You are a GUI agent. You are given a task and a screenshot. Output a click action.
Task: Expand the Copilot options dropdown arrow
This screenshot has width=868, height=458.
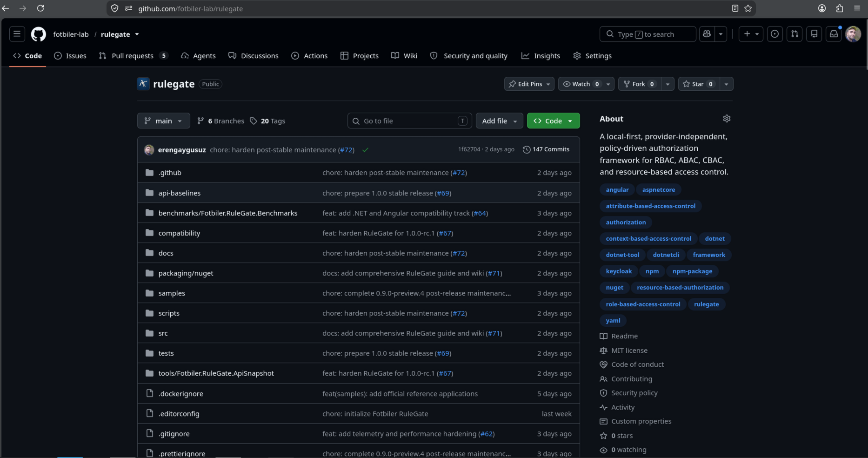[721, 34]
